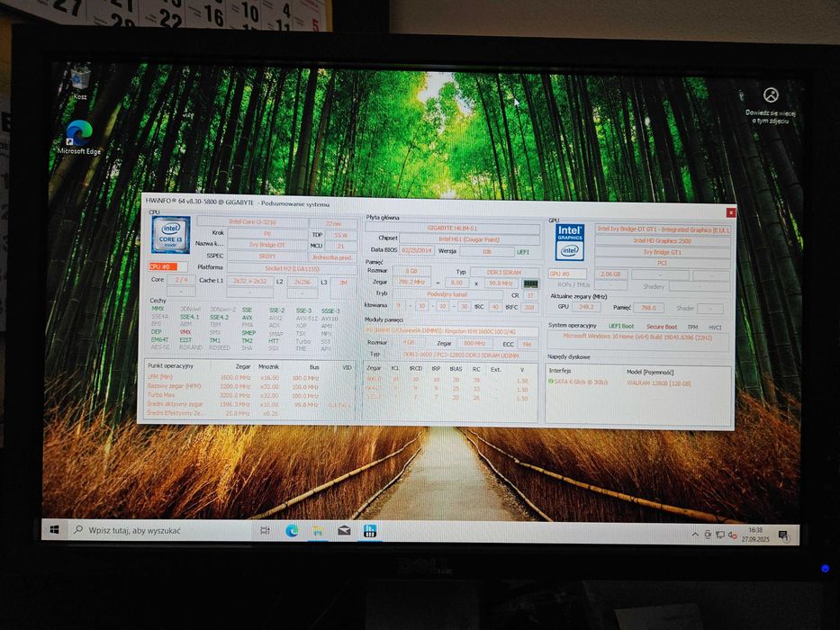
Task: Open the network icon in system tray
Action: [720, 535]
